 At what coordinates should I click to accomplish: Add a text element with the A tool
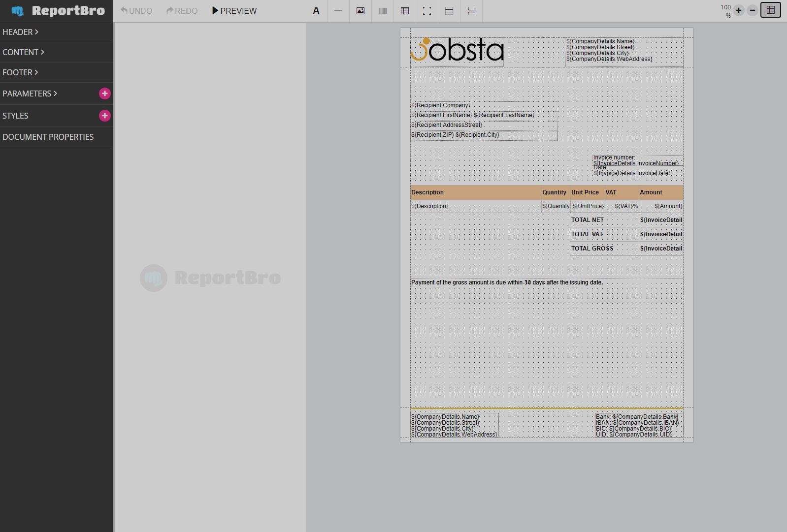tap(316, 11)
